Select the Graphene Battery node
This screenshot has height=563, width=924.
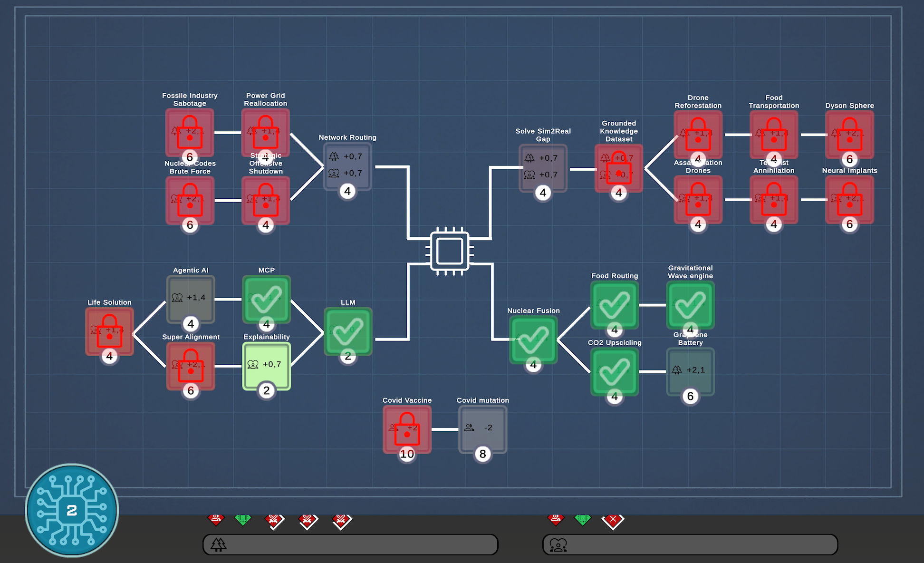click(x=690, y=371)
